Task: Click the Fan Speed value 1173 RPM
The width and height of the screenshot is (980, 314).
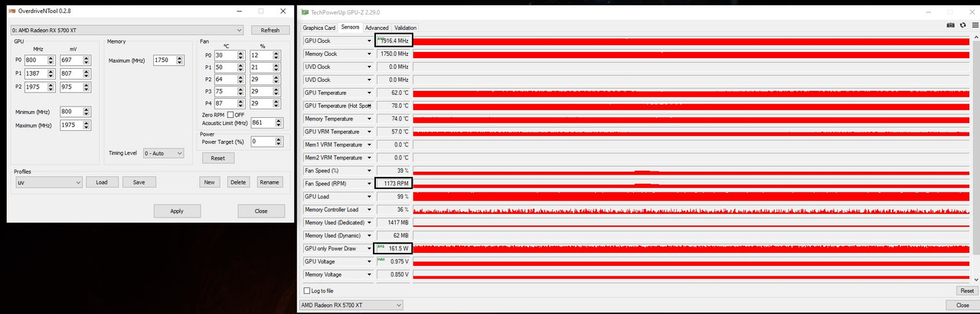Action: pyautogui.click(x=394, y=183)
